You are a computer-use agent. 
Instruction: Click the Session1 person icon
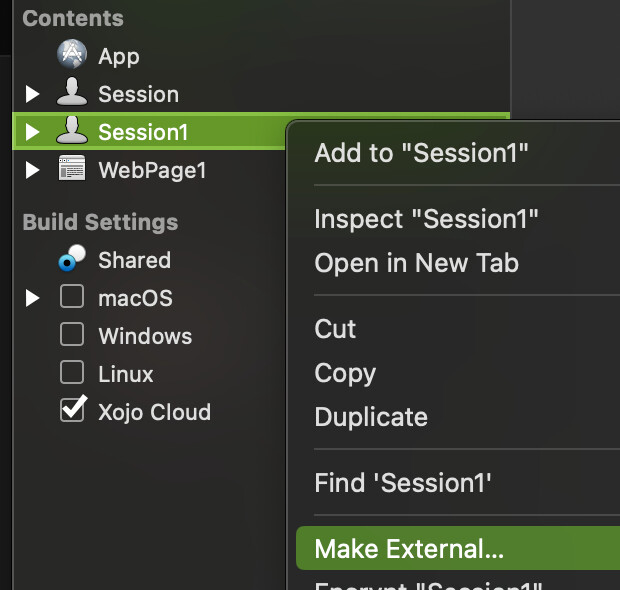pyautogui.click(x=72, y=130)
